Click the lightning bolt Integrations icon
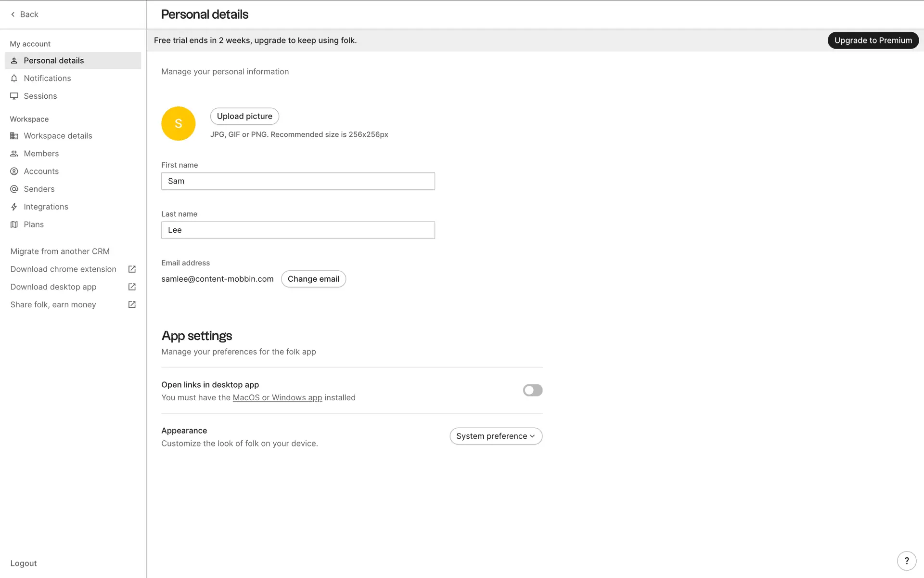This screenshot has height=578, width=924. [x=14, y=207]
